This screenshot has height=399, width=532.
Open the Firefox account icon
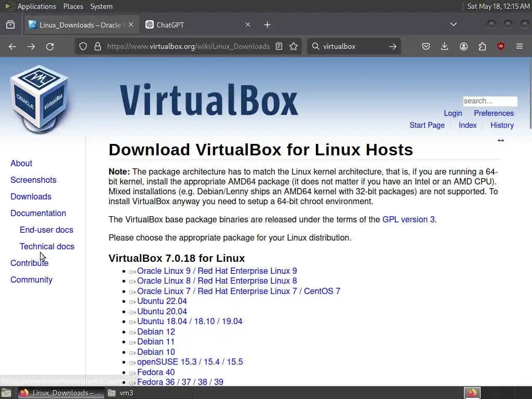463,46
